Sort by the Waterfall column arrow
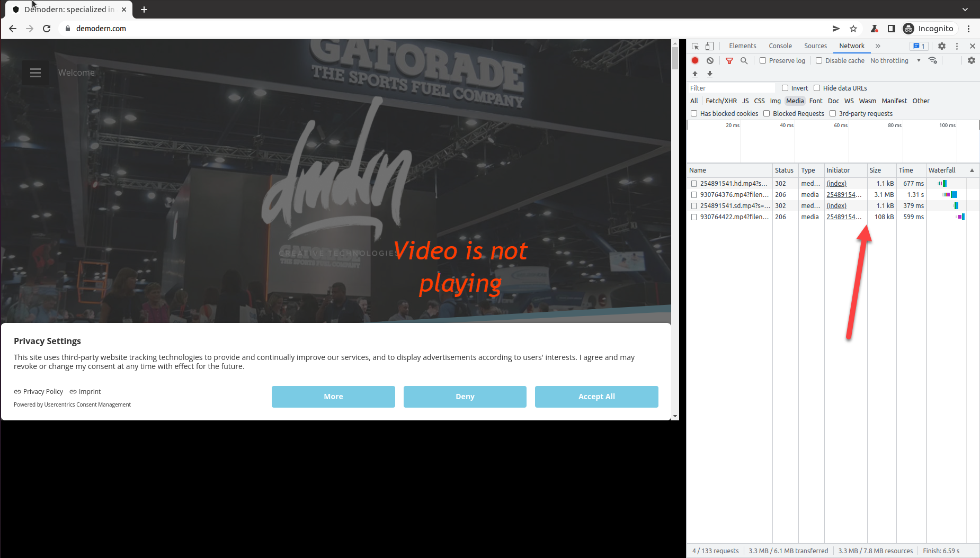 972,170
